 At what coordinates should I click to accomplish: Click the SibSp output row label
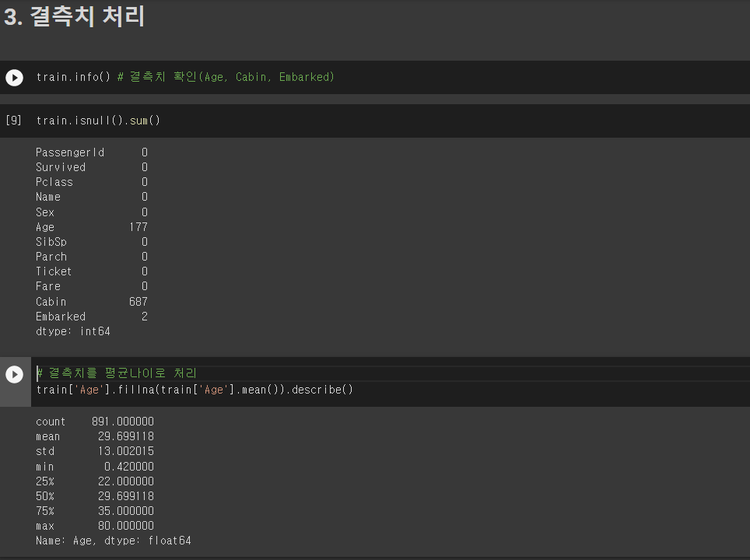[x=51, y=242]
